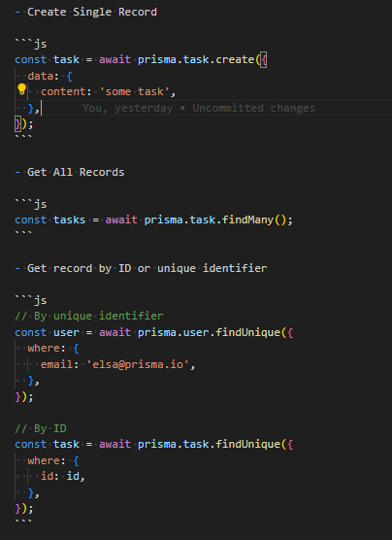
Task: Click "findUnique" on the prisma.user line
Action: coord(247,332)
